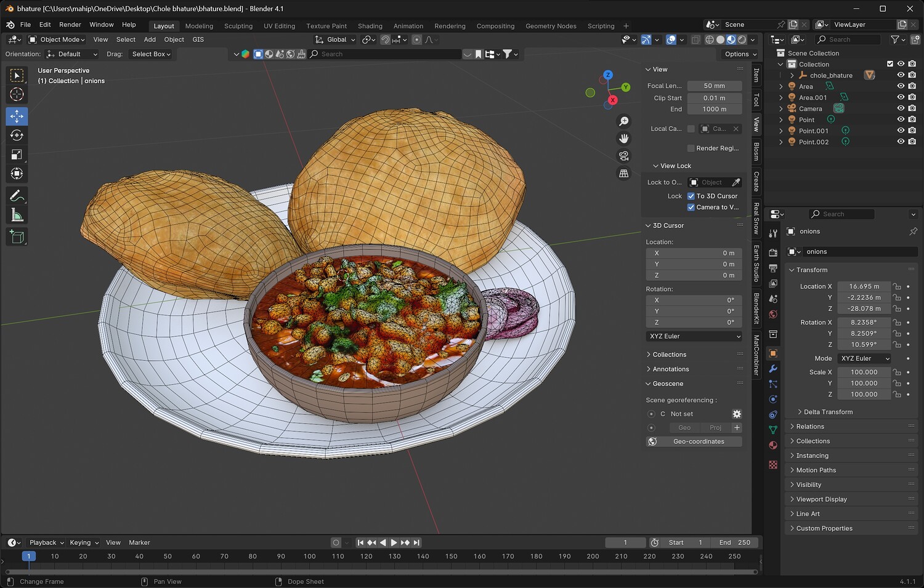Open the Object properties tab

point(773,353)
